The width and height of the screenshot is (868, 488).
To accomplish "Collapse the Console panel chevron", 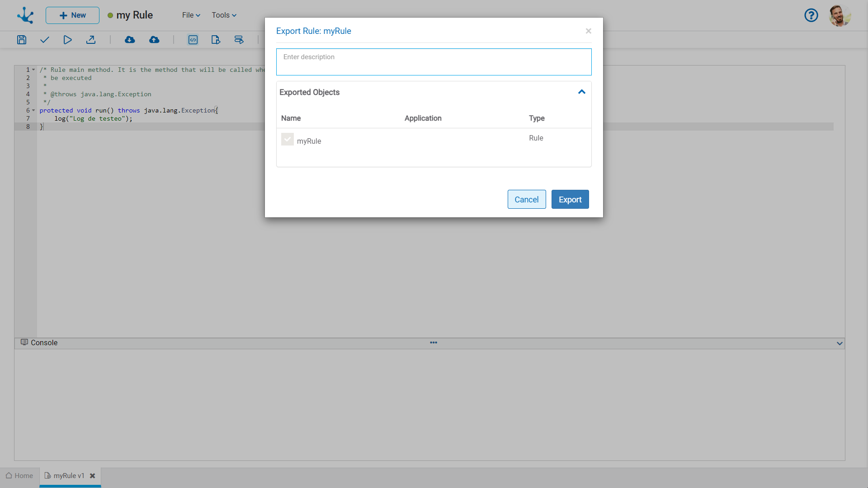I will 840,343.
